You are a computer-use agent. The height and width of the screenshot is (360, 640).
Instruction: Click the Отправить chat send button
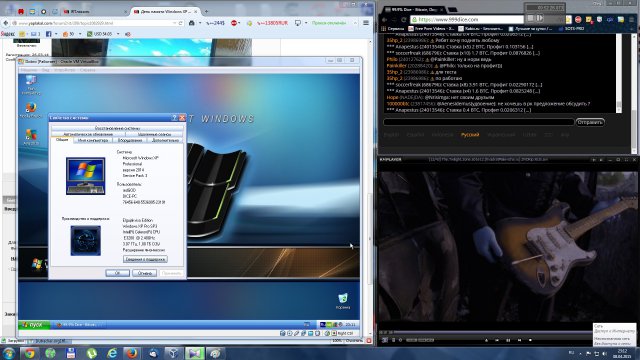point(590,122)
